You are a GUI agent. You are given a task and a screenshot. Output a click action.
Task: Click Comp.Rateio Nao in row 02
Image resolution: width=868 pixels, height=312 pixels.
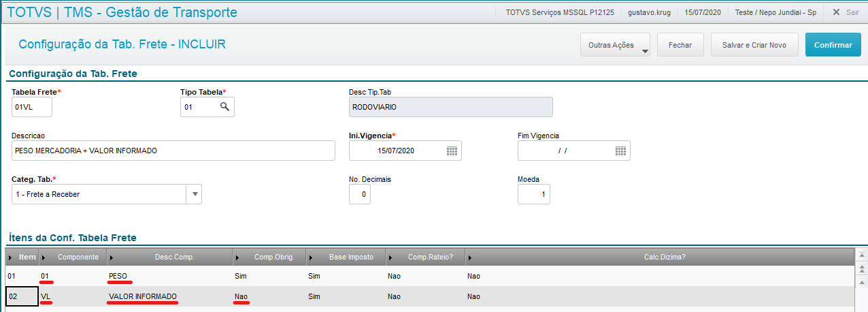425,297
